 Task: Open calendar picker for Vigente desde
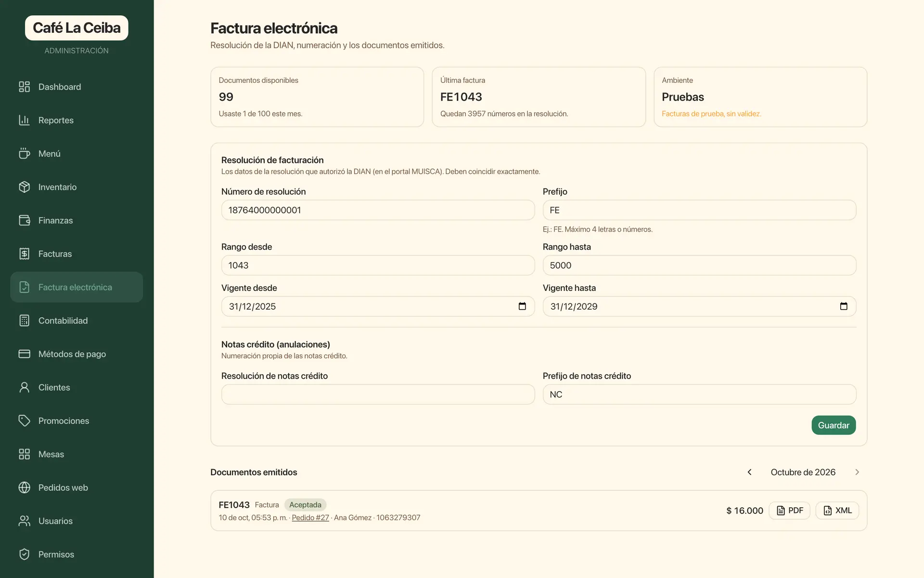pos(522,306)
